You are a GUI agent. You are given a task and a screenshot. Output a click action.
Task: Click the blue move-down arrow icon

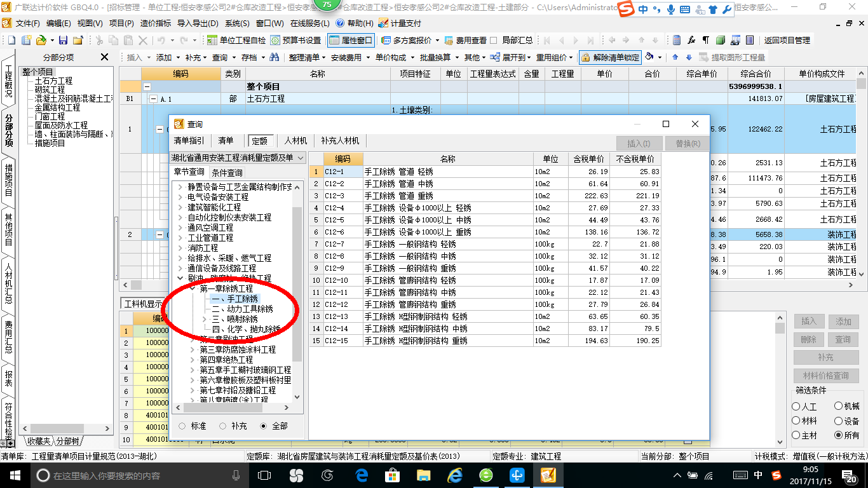click(x=688, y=57)
